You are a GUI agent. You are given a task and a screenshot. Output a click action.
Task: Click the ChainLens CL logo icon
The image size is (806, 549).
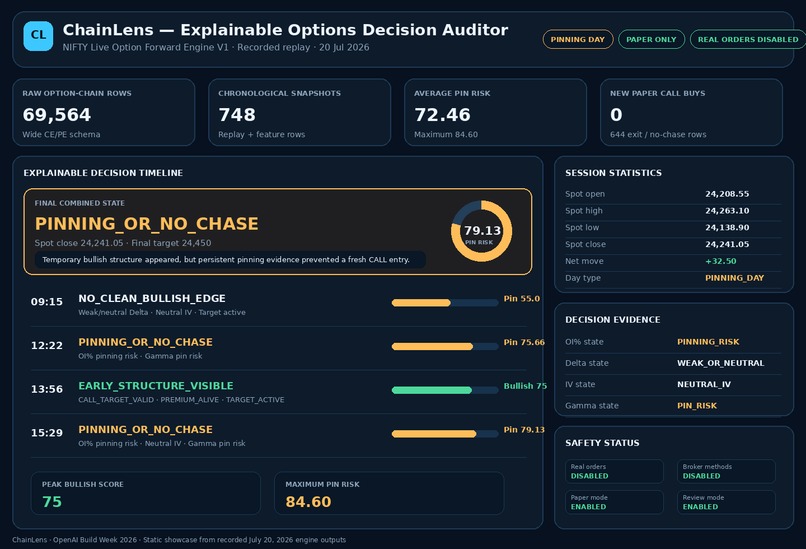pyautogui.click(x=38, y=36)
